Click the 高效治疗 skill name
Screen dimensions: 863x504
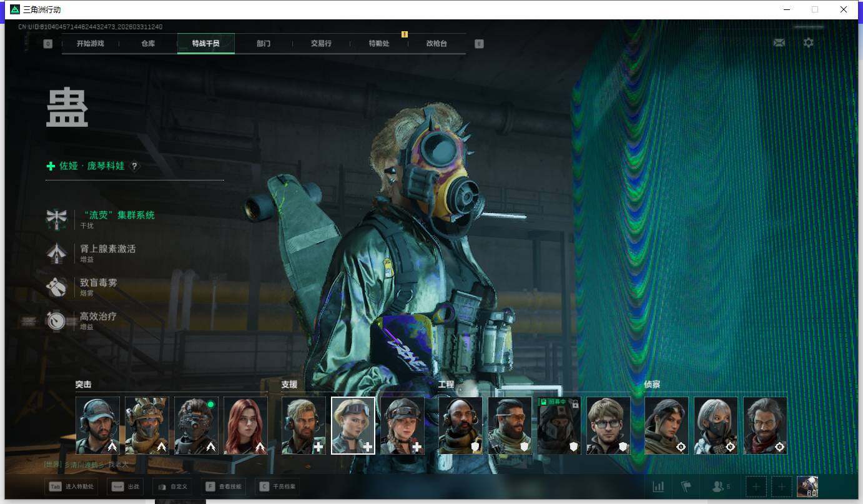[x=98, y=317]
